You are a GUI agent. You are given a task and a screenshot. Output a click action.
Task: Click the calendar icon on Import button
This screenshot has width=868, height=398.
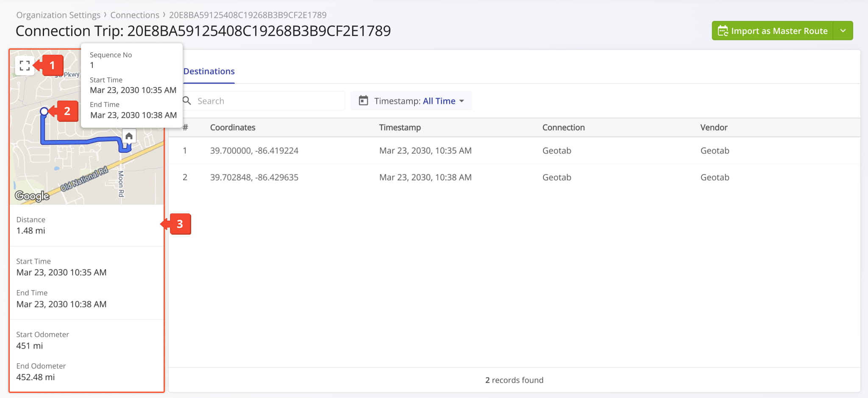coord(723,31)
